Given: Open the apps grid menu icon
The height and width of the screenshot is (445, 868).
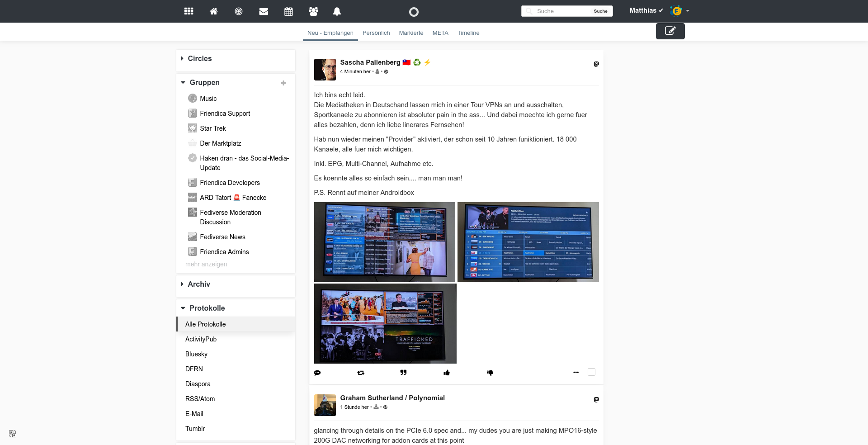Looking at the screenshot, I should [x=189, y=11].
